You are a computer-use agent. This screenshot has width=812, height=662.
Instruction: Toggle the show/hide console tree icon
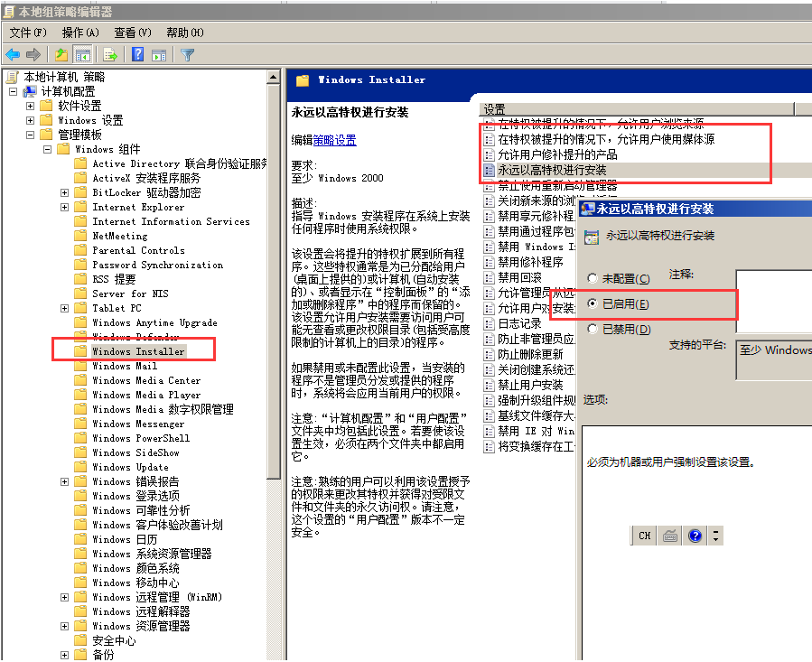(82, 54)
